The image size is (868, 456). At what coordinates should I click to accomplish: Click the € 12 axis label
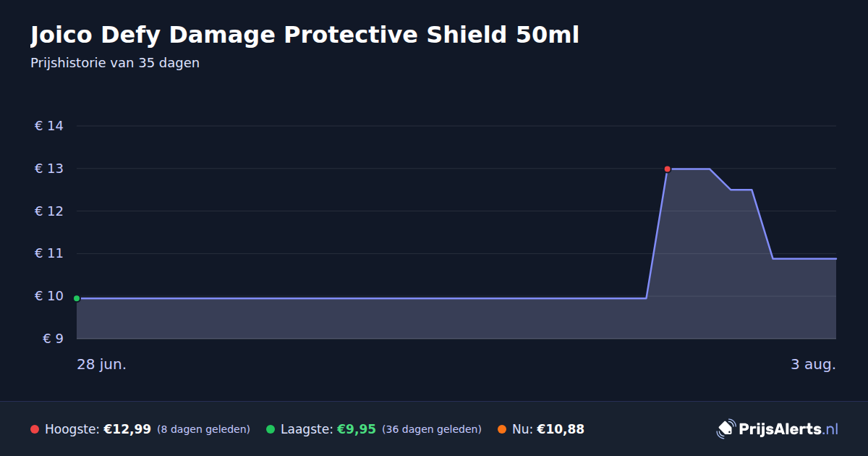click(x=49, y=211)
